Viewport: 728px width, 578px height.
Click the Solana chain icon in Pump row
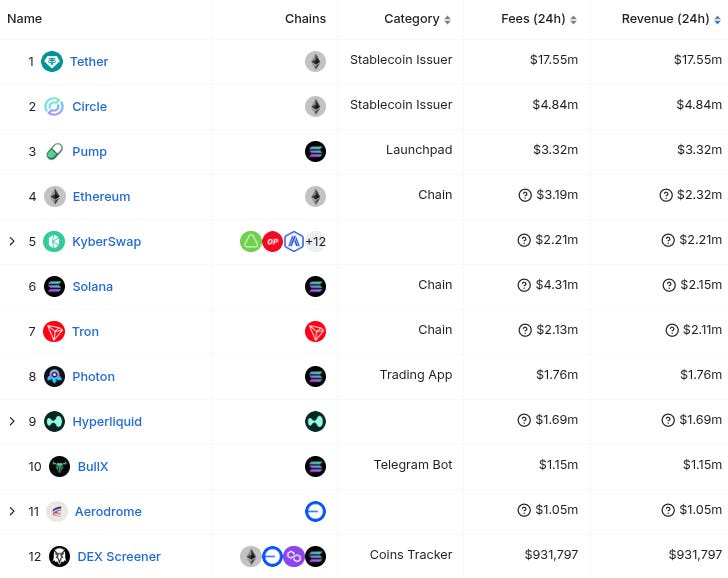pyautogui.click(x=315, y=151)
